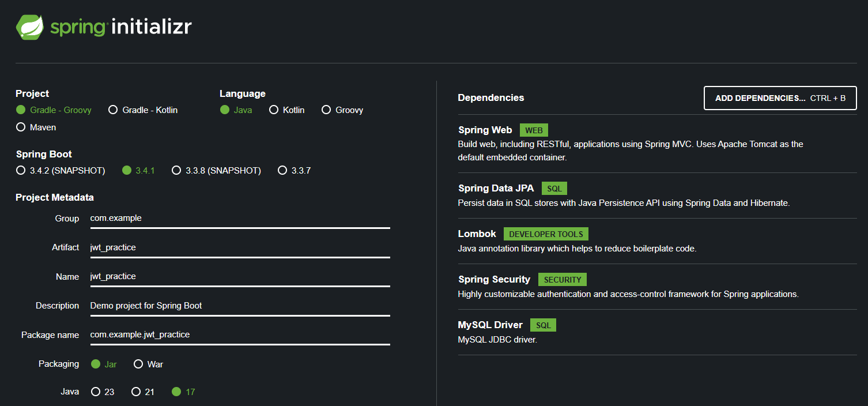Select Java as the language
Image resolution: width=868 pixels, height=406 pixels.
(236, 110)
